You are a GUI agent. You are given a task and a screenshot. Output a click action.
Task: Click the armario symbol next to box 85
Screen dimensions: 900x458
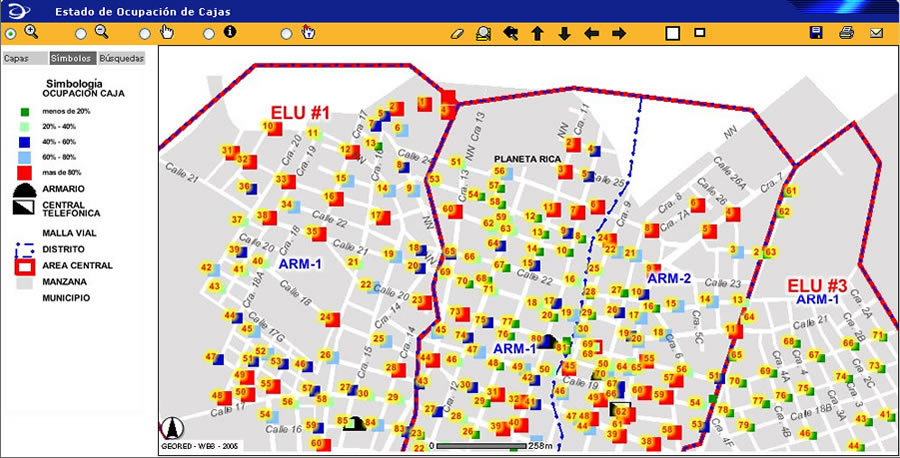(355, 424)
